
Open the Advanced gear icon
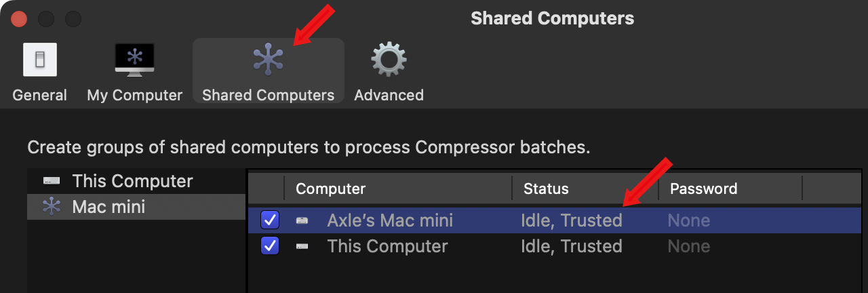coord(389,60)
